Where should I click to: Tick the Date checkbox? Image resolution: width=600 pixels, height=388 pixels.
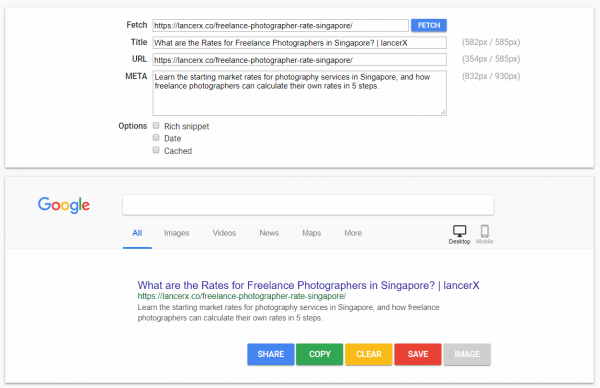pos(156,138)
